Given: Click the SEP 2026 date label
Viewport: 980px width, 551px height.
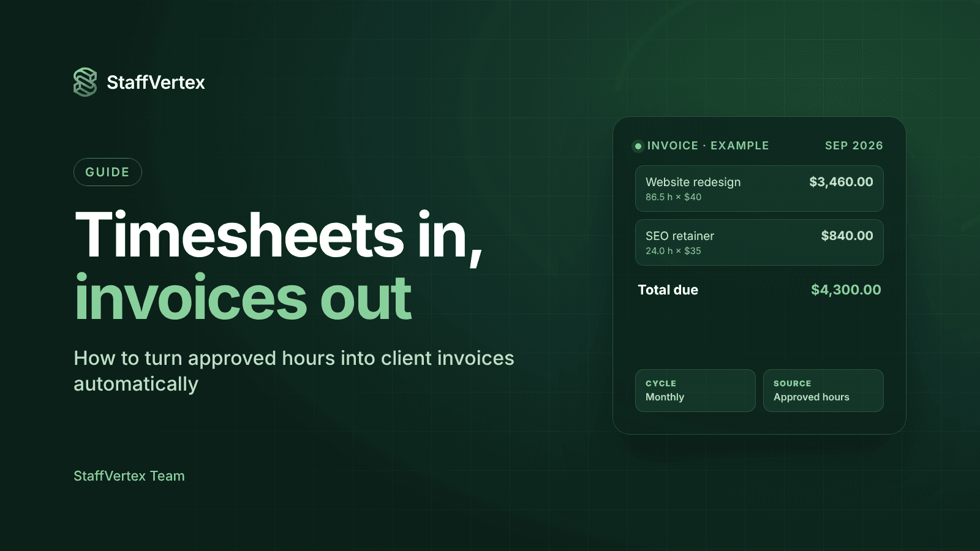Looking at the screenshot, I should 854,146.
